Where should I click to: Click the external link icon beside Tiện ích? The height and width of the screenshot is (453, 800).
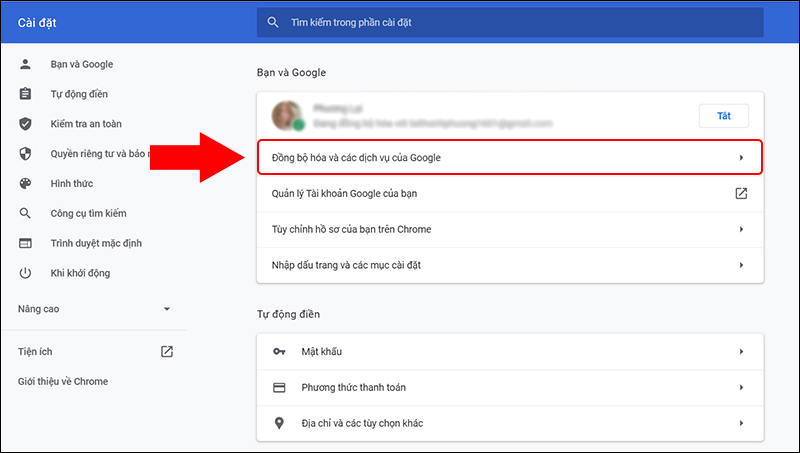[x=167, y=351]
